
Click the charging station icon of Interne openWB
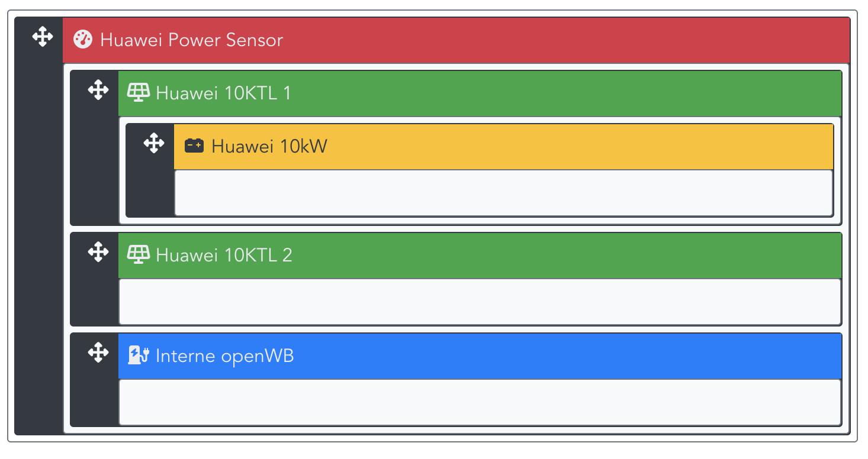pyautogui.click(x=139, y=355)
